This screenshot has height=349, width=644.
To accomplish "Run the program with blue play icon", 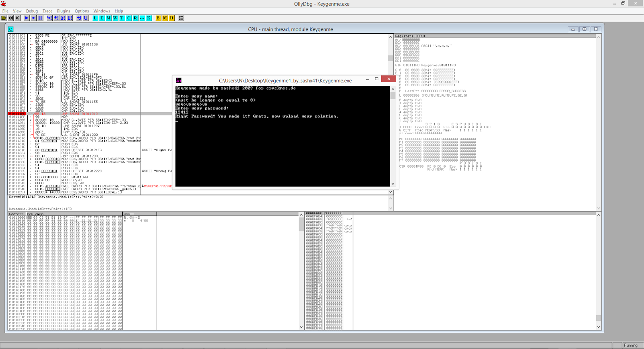I will tap(27, 18).
